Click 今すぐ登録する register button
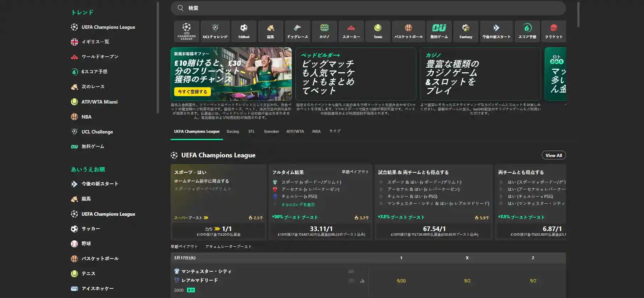Screen dimensions: 644x298 click(x=192, y=92)
